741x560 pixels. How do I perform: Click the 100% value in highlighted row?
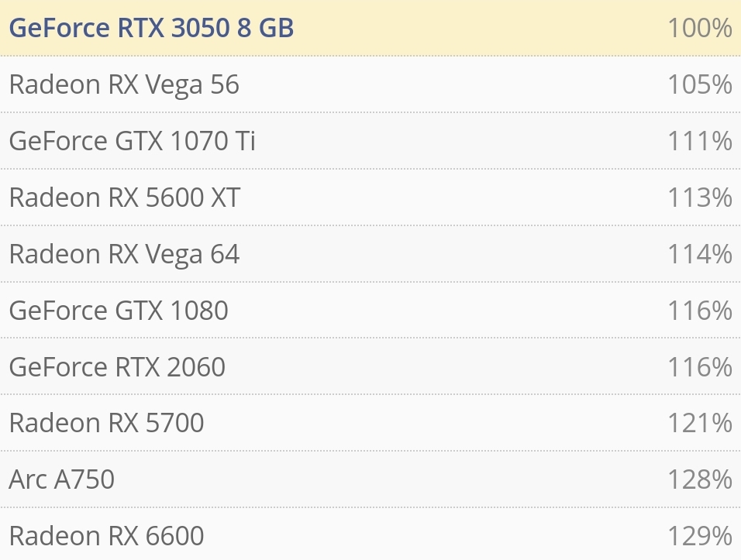[699, 28]
